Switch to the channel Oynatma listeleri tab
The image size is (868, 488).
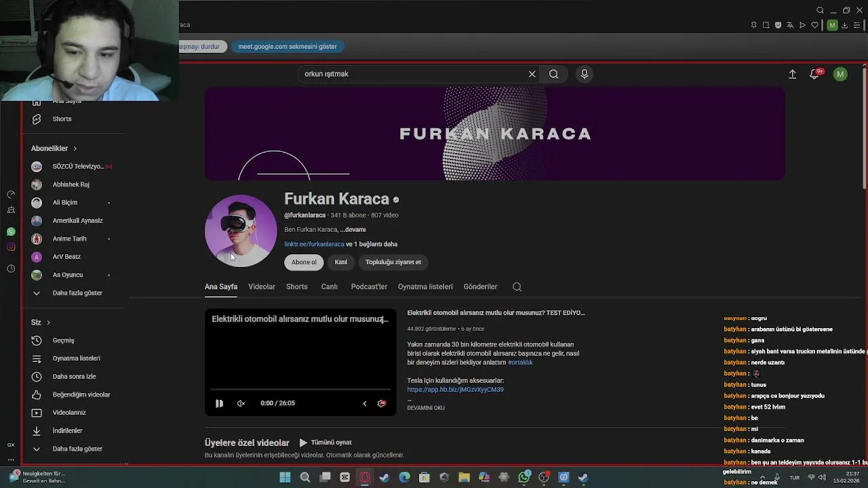[x=425, y=287]
